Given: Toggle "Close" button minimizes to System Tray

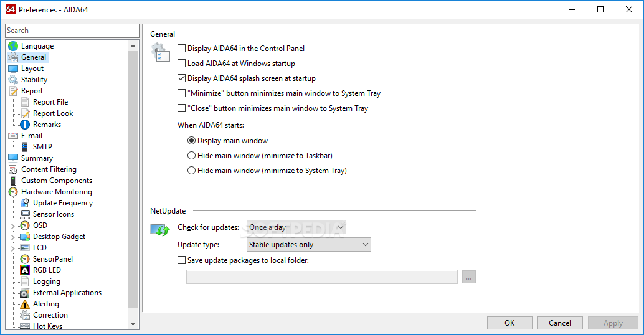Looking at the screenshot, I should coord(181,108).
